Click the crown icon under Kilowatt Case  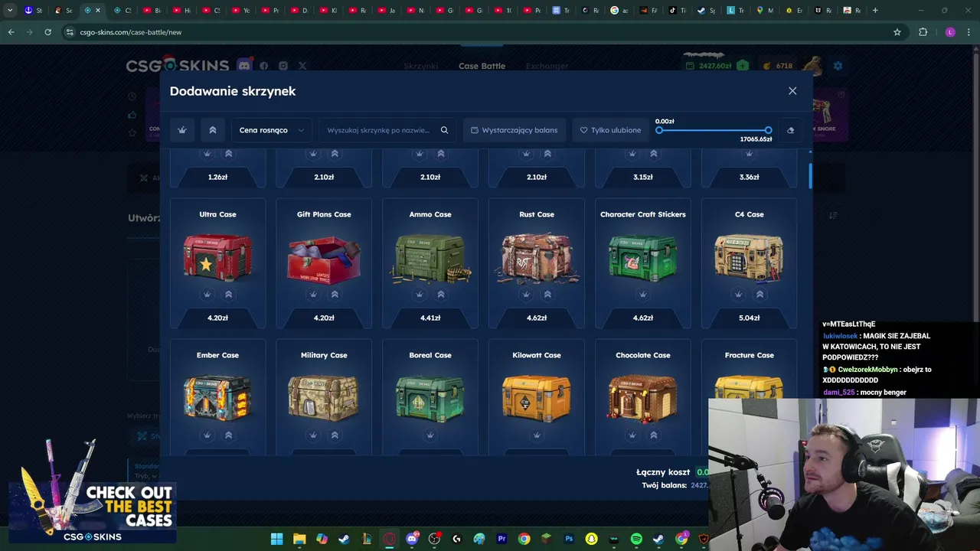coord(537,435)
